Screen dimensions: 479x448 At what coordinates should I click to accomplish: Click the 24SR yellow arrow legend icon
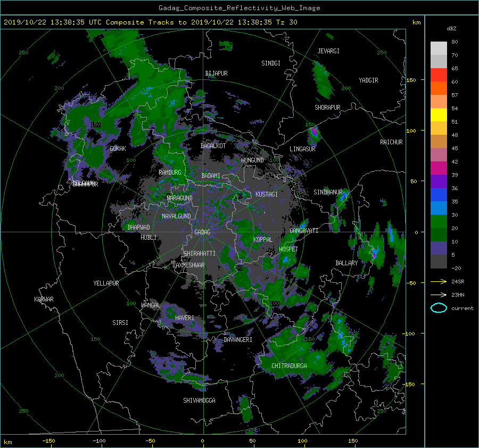439,281
